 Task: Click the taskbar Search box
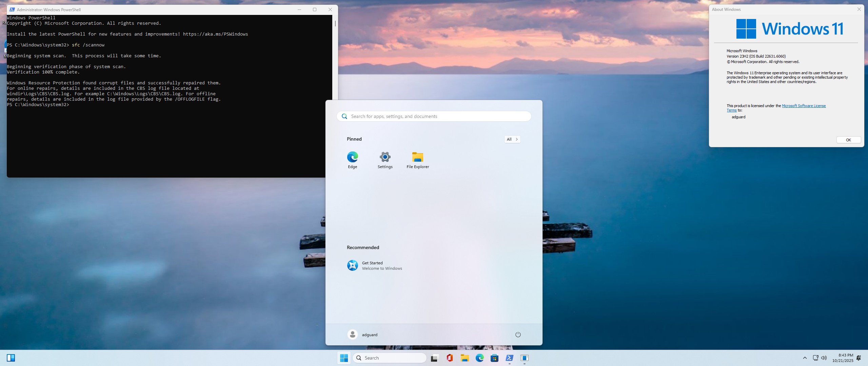[389, 358]
